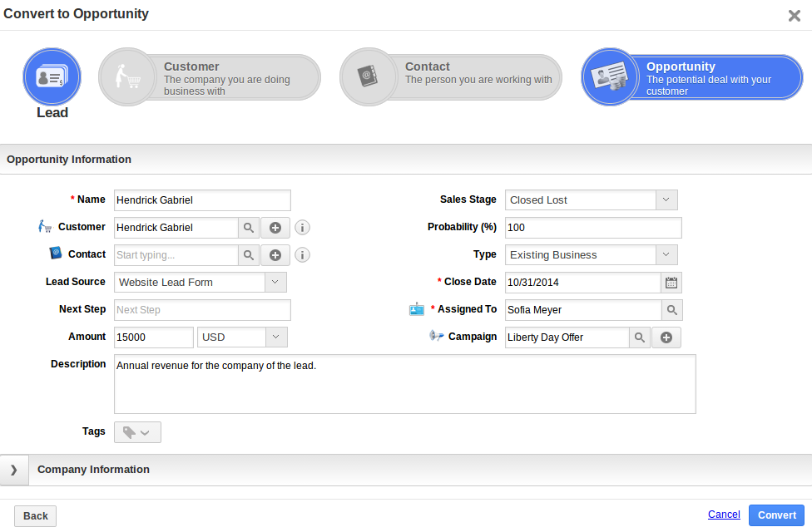This screenshot has width=812, height=532.
Task: Open the Type dropdown
Action: click(x=666, y=255)
